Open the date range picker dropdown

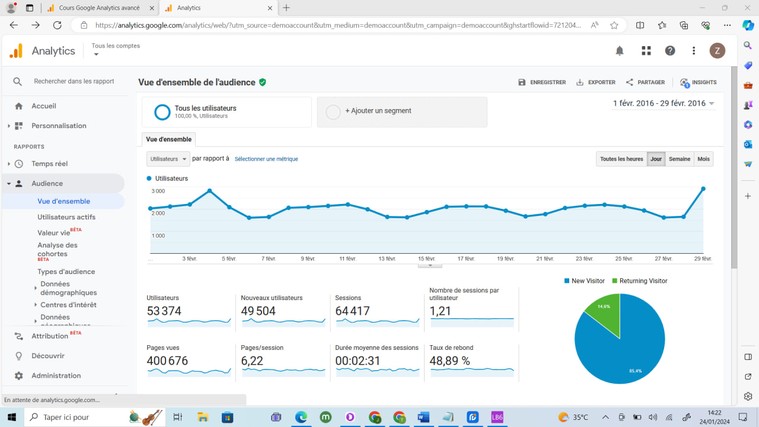tap(664, 103)
